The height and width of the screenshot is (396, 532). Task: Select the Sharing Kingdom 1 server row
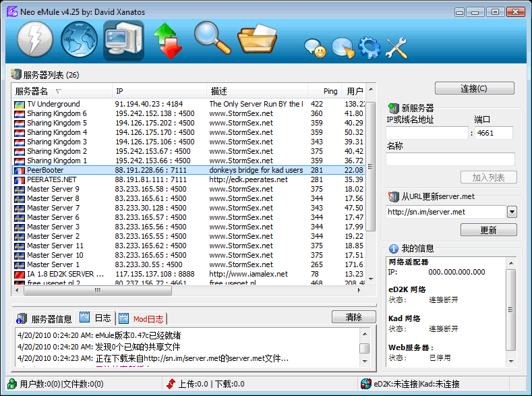pyautogui.click(x=189, y=161)
